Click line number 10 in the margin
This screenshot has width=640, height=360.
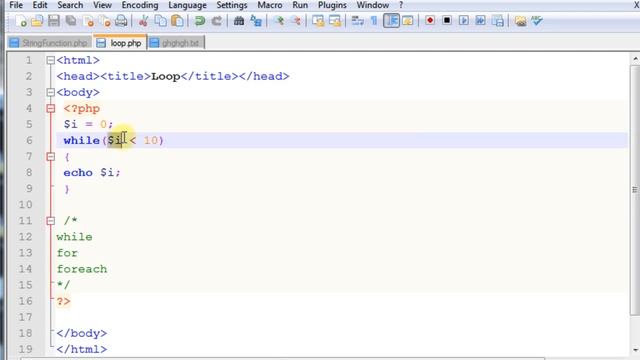(x=25, y=204)
